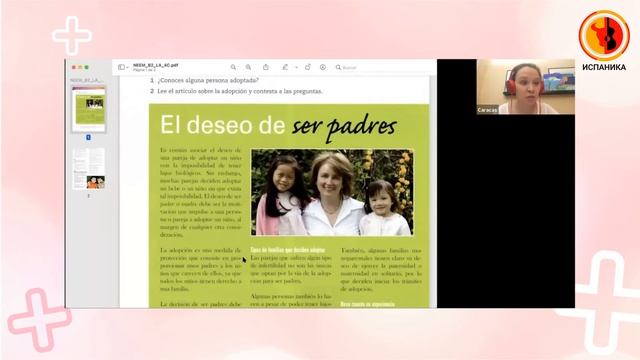Expand the highlight tool dropdown arrow
The height and width of the screenshot is (360, 640).
pos(296,67)
